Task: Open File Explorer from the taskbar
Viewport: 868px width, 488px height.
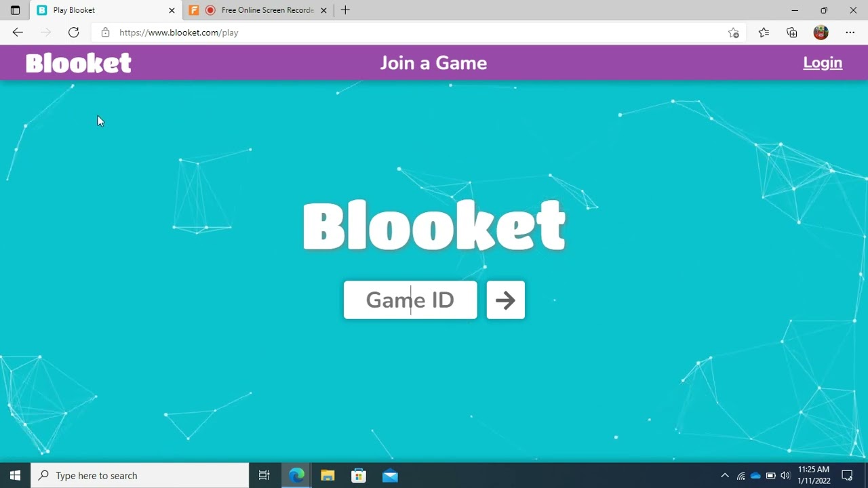Action: coord(328,475)
